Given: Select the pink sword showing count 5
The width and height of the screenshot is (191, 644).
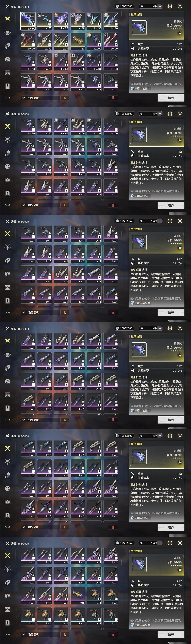Looking at the screenshot, I should pos(111,41).
